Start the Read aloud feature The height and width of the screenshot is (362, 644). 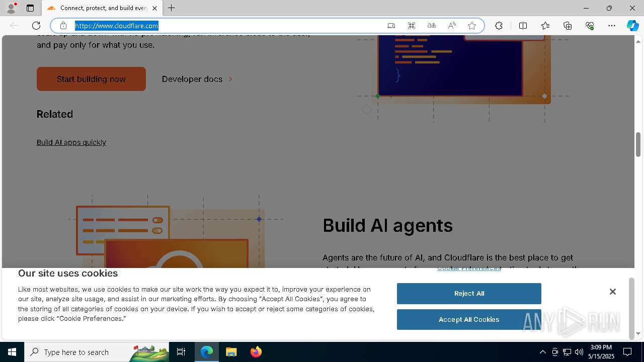pyautogui.click(x=452, y=26)
